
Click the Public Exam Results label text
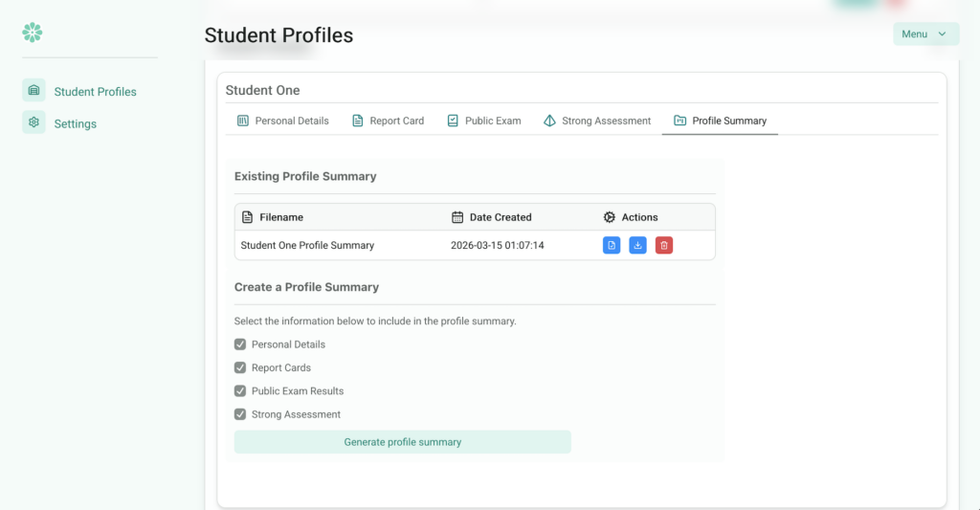click(298, 391)
